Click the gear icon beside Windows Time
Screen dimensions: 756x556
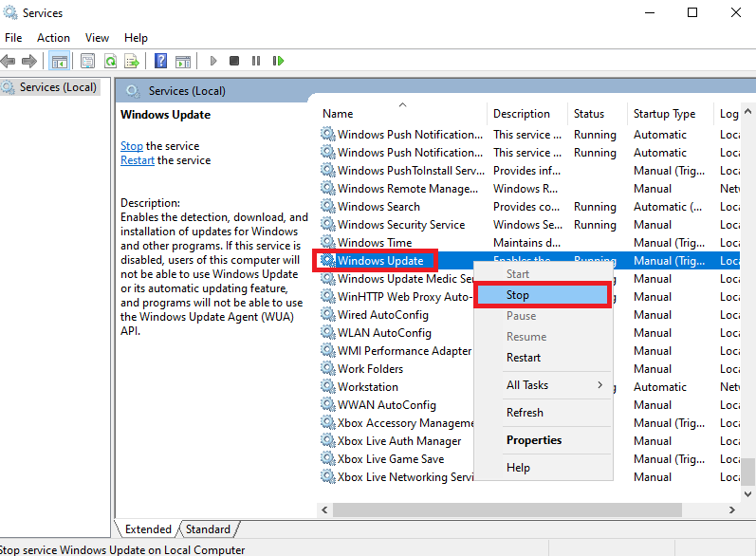pos(328,243)
